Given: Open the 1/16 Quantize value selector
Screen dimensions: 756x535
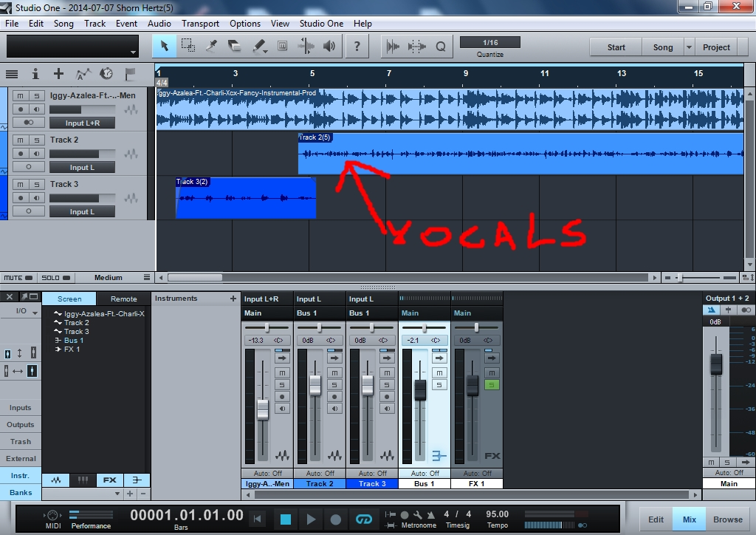Looking at the screenshot, I should (x=490, y=42).
